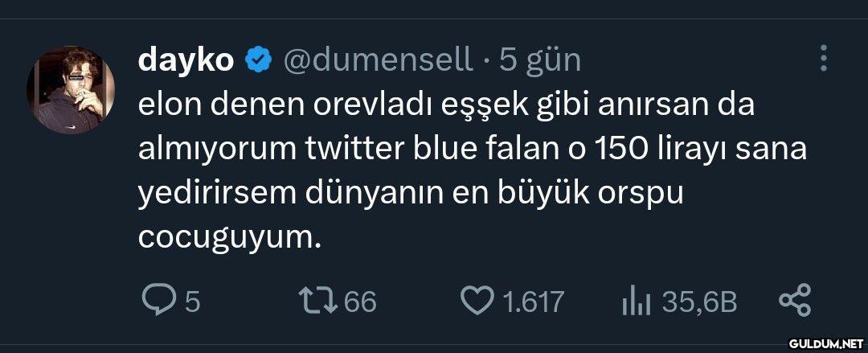The height and width of the screenshot is (353, 868).
Task: Click the last word 'cocuguyum.' of the tweet
Action: 230,238
